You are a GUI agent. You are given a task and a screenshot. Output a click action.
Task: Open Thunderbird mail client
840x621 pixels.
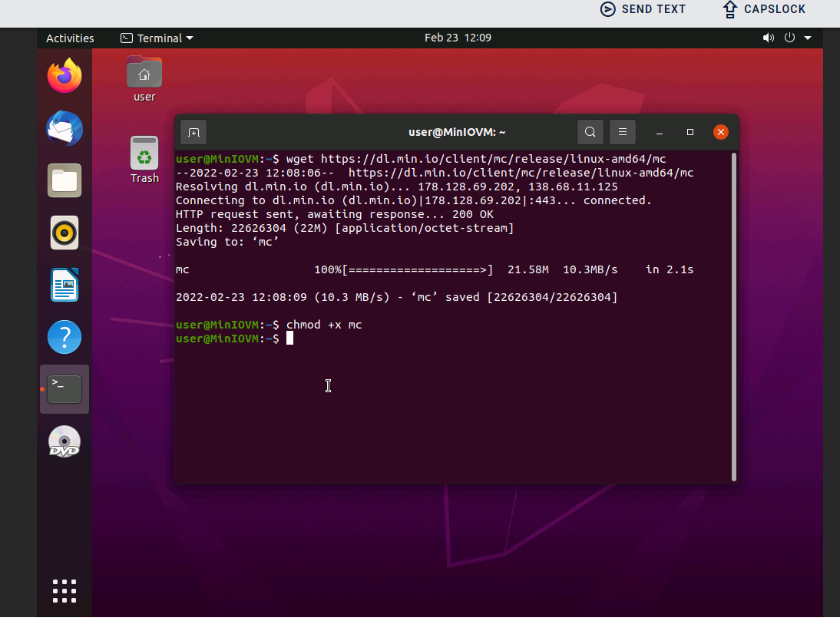64,128
